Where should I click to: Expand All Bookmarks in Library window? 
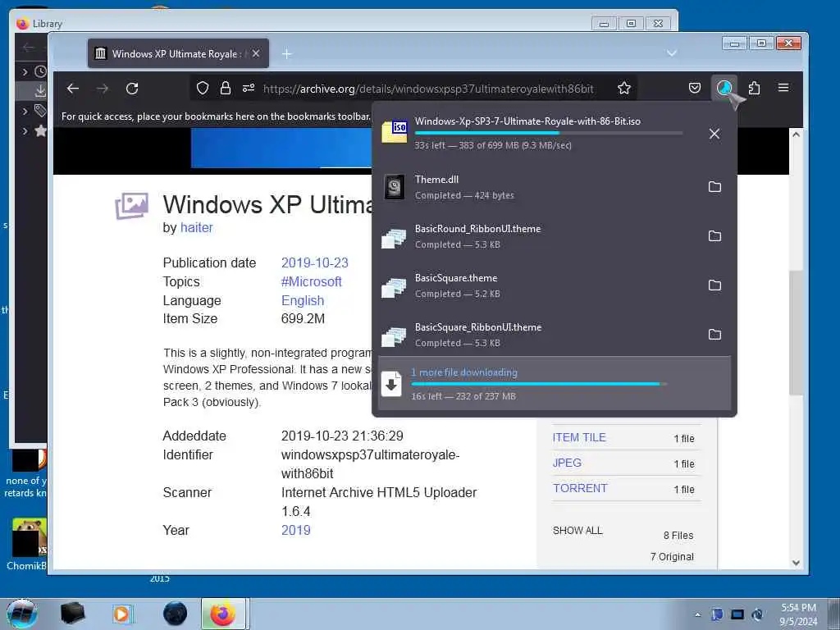(x=25, y=130)
